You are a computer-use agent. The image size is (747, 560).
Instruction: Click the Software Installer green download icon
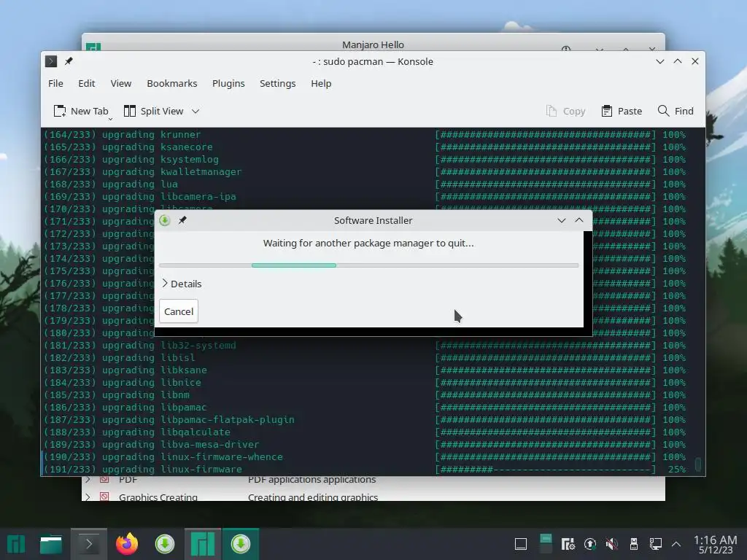coord(165,220)
